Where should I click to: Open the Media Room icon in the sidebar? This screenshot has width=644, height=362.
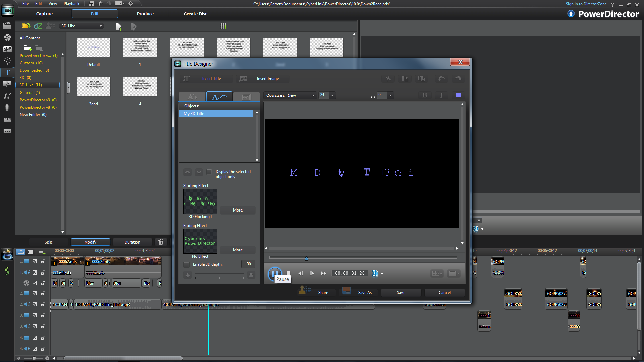(x=7, y=25)
